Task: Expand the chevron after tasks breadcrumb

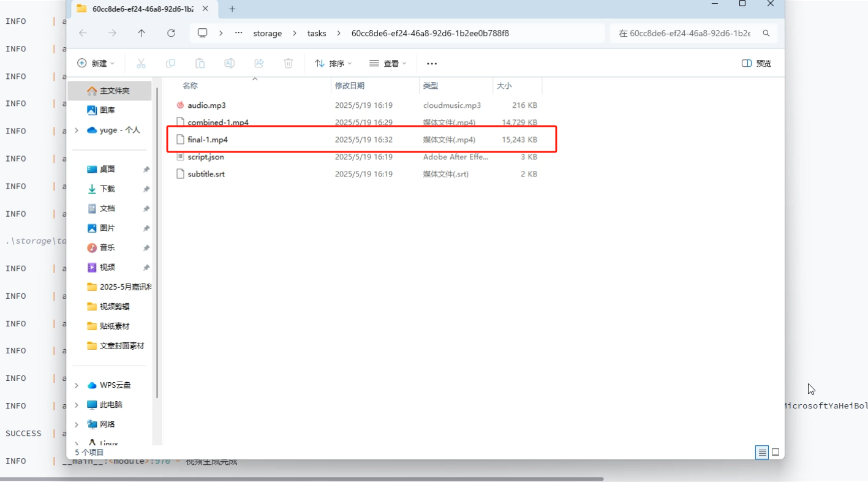Action: 339,33
